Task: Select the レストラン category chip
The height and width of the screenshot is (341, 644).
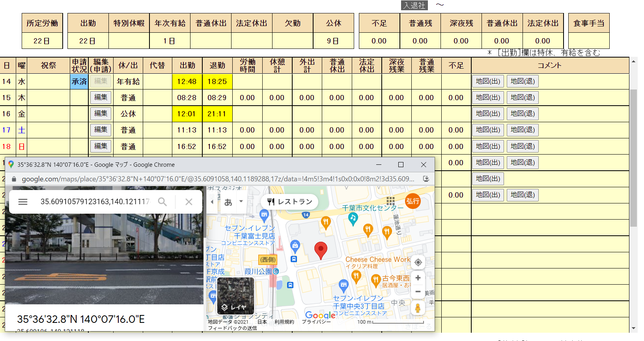Action: [x=289, y=202]
